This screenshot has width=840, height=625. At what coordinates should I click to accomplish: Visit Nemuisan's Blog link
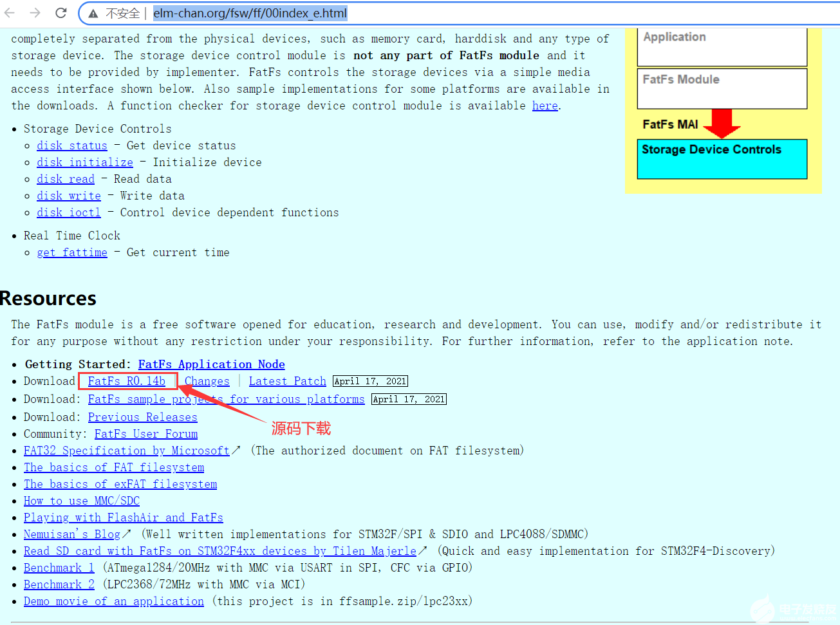pos(72,534)
